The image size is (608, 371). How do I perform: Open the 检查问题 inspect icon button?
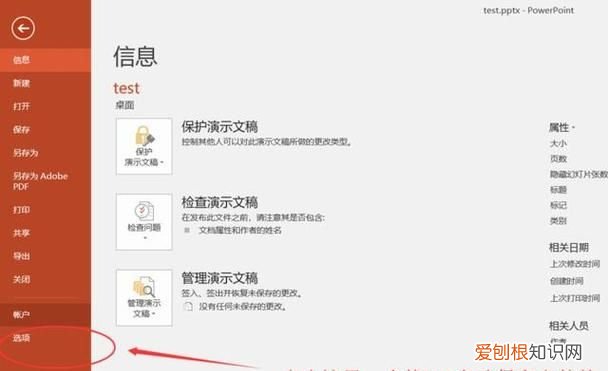coord(144,222)
